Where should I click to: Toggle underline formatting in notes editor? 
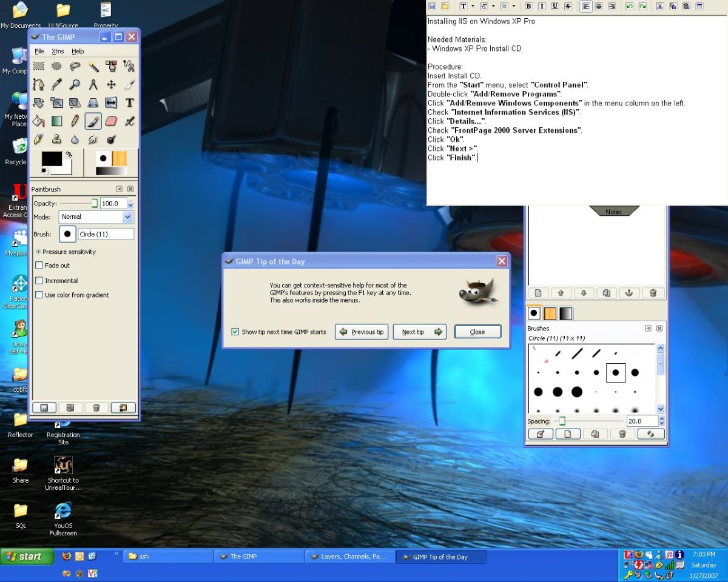click(x=555, y=6)
